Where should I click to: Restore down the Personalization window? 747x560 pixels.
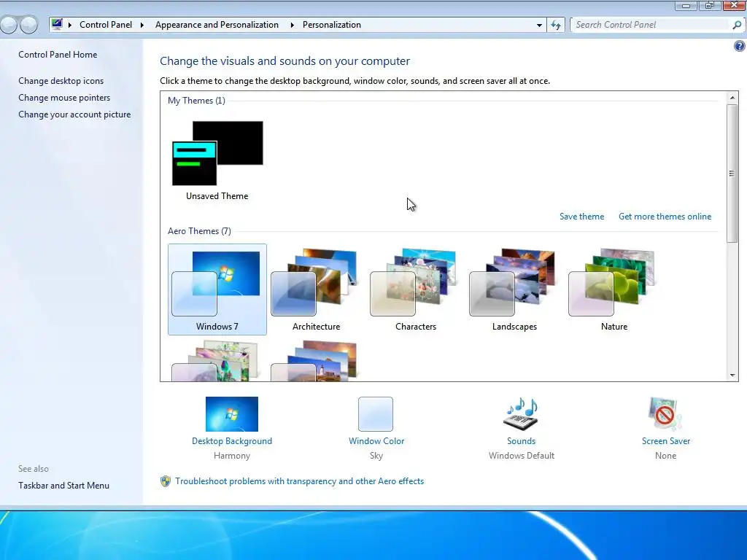[x=709, y=6]
